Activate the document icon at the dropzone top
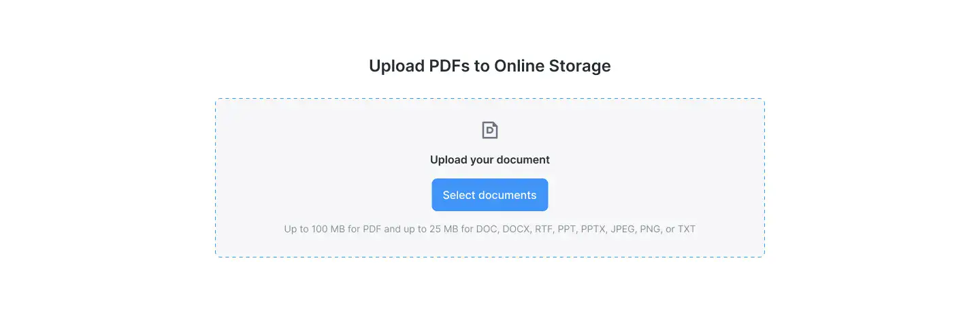The image size is (980, 312). tap(490, 130)
